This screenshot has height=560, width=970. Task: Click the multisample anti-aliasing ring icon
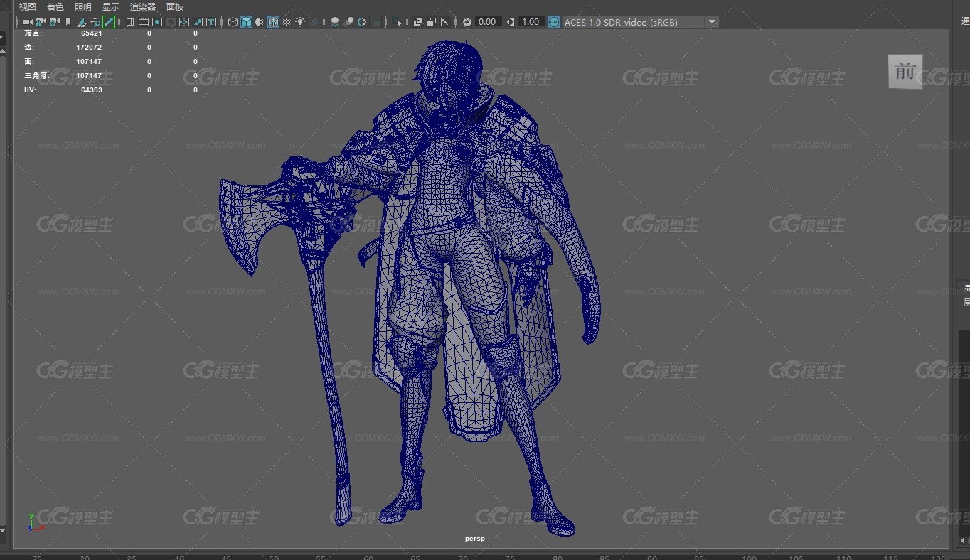(x=363, y=22)
